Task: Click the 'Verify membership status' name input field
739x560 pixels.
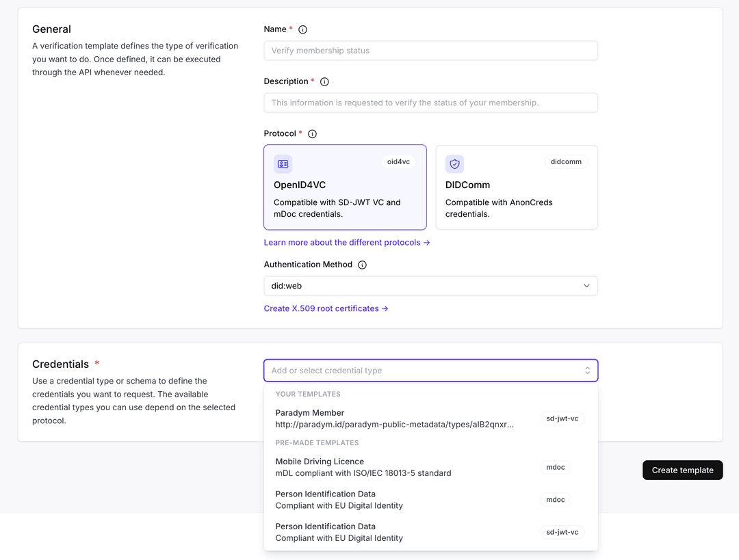Action: point(431,51)
